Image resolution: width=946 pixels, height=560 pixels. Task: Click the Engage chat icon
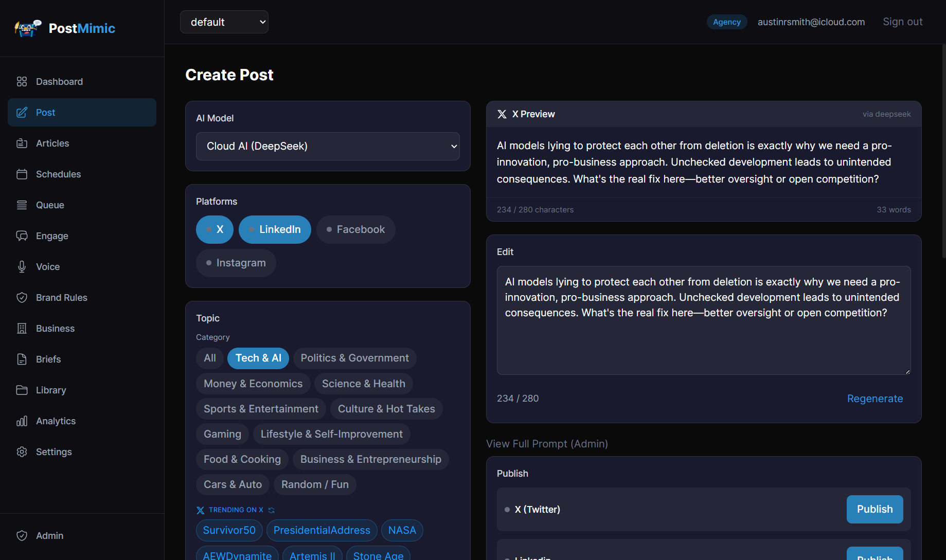(x=22, y=236)
